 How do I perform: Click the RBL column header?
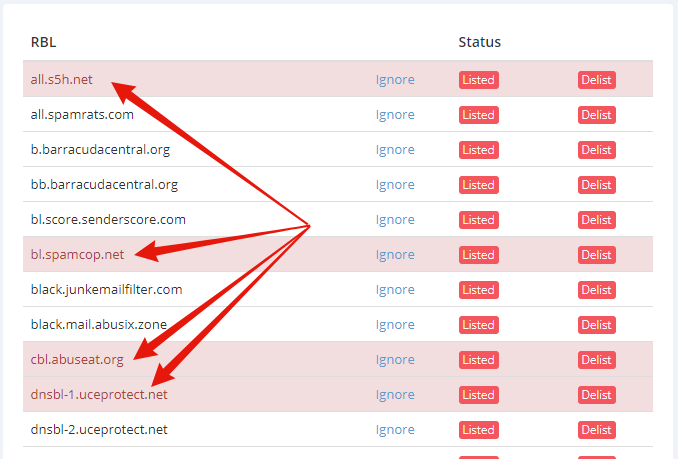click(43, 42)
